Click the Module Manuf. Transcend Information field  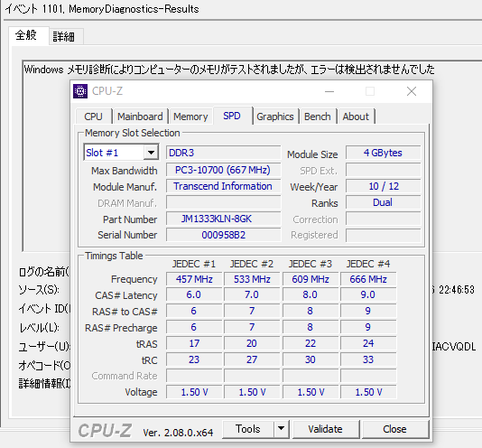224,186
